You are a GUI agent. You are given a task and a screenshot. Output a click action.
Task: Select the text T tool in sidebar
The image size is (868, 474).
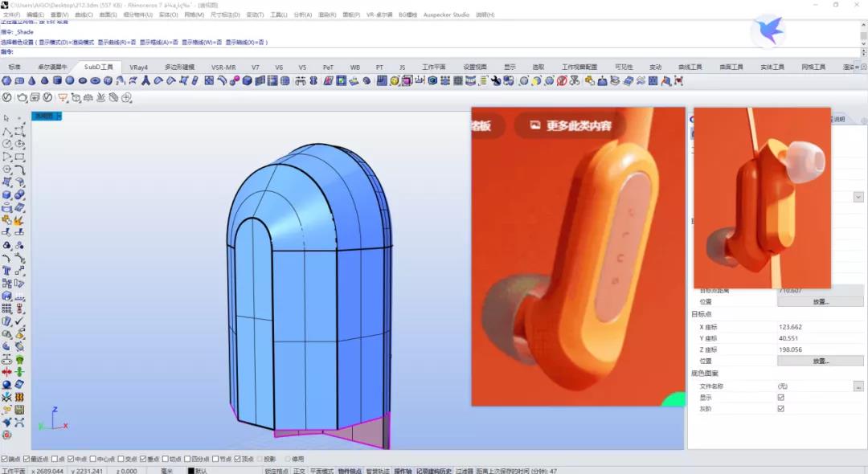6,271
